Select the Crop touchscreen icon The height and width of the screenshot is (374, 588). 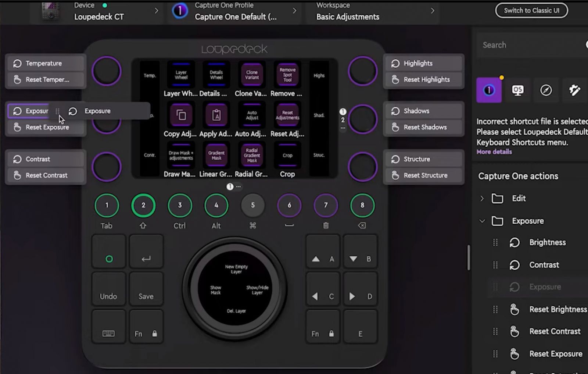point(287,155)
